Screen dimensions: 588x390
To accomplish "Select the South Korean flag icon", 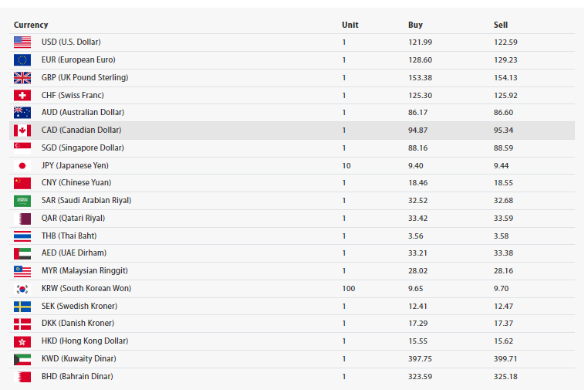I will tap(22, 289).
